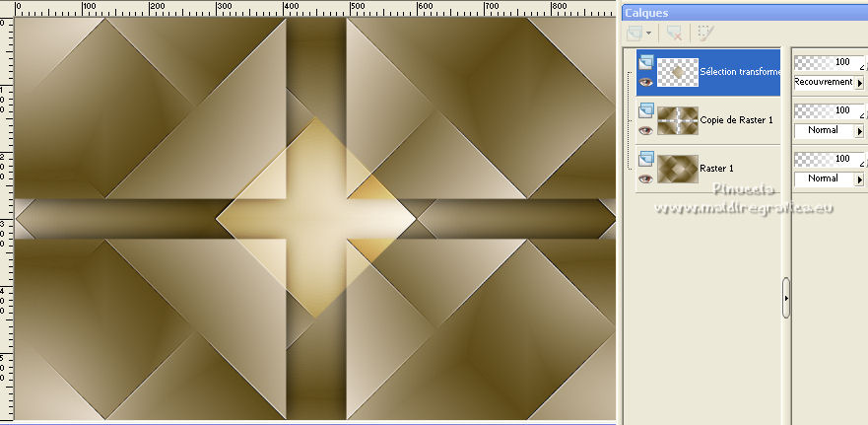
Task: Click the Calques panel title bar
Action: pyautogui.click(x=745, y=13)
